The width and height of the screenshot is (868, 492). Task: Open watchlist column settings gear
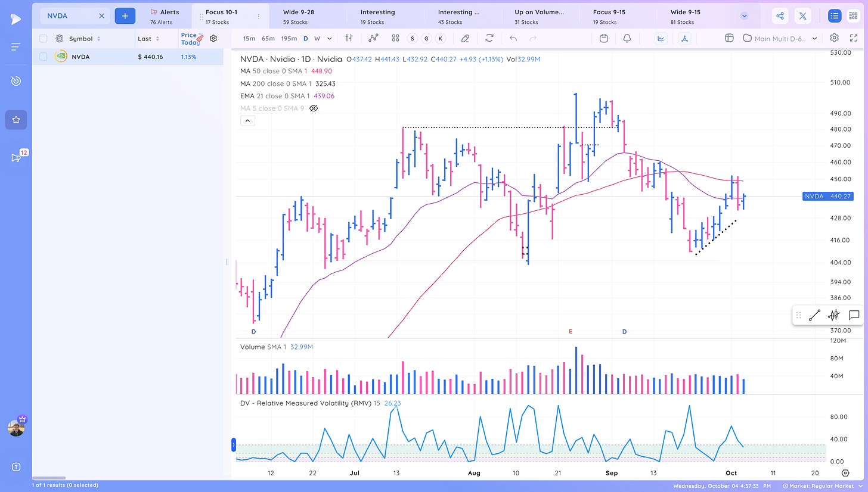(x=213, y=39)
